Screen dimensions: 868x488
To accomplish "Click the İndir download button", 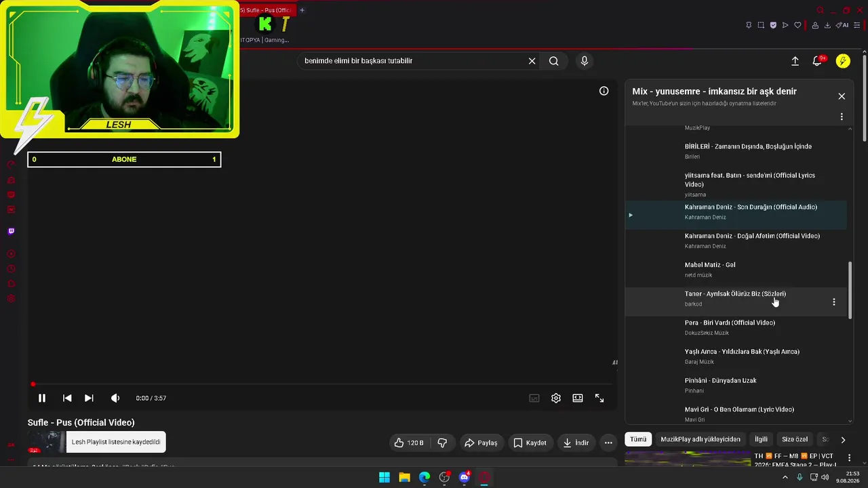I will (x=576, y=443).
